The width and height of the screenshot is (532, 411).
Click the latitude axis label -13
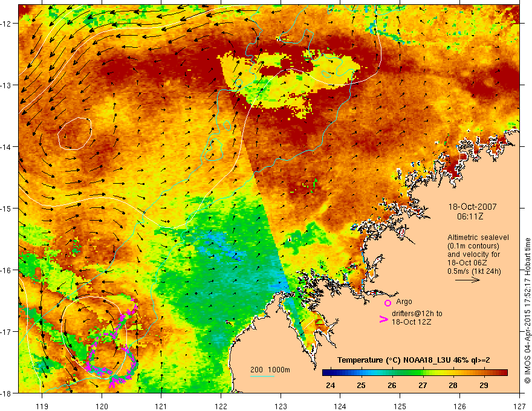click(x=6, y=85)
